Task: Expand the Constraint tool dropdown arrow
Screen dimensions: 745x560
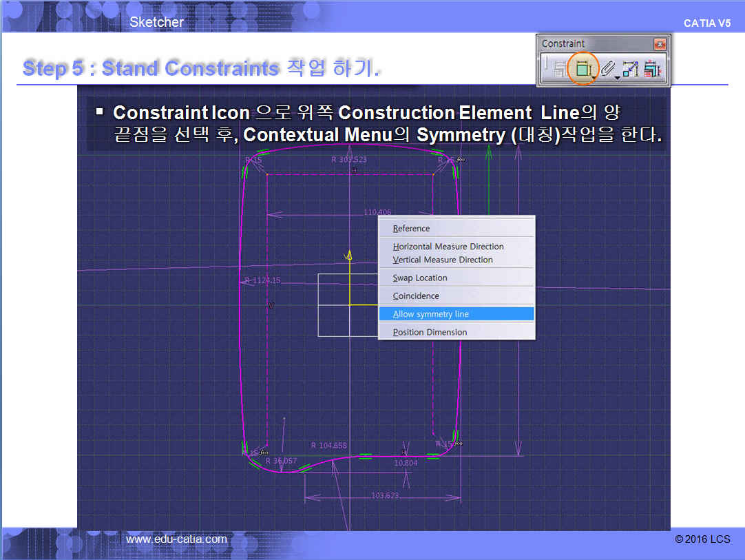Action: tap(594, 77)
